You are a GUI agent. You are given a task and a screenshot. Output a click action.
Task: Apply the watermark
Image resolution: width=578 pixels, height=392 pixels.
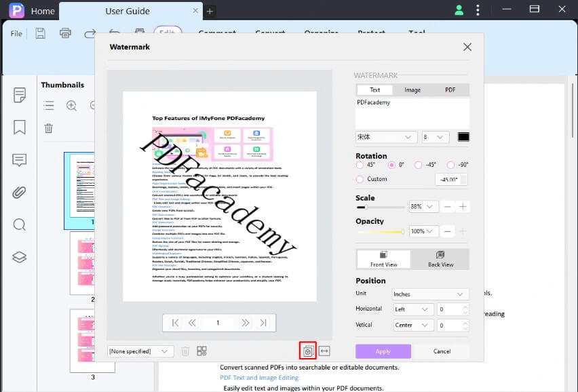[383, 351]
